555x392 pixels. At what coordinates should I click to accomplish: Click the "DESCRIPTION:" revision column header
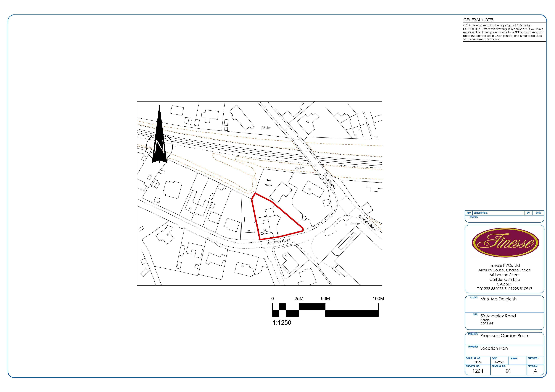481,213
